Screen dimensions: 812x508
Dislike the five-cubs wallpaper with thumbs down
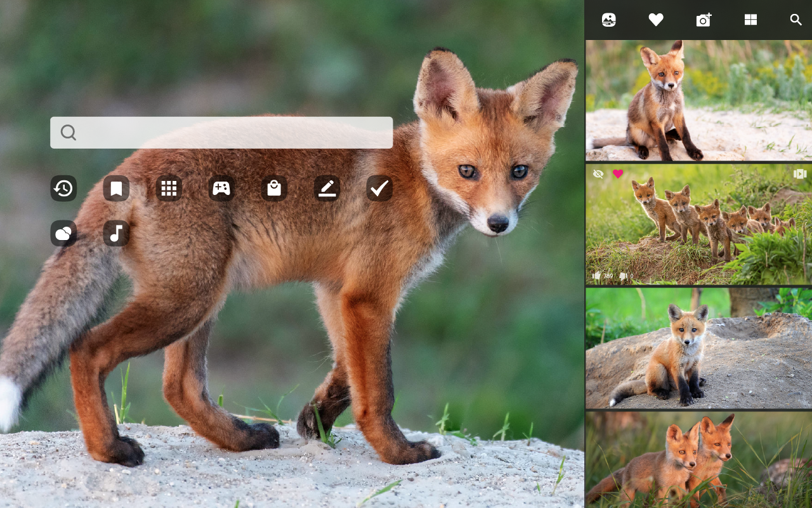pos(623,276)
